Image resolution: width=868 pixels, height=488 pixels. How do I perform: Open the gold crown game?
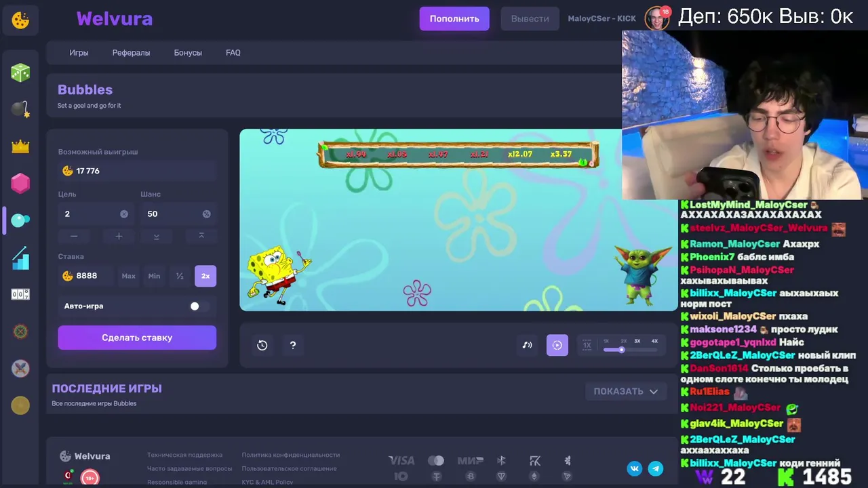click(20, 146)
